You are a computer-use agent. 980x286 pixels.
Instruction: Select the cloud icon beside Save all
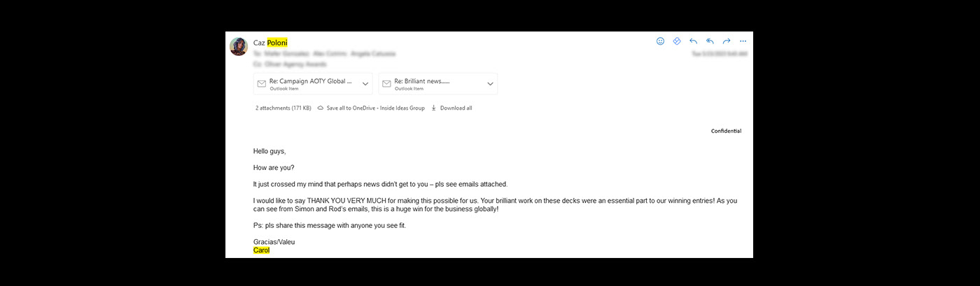pos(321,108)
